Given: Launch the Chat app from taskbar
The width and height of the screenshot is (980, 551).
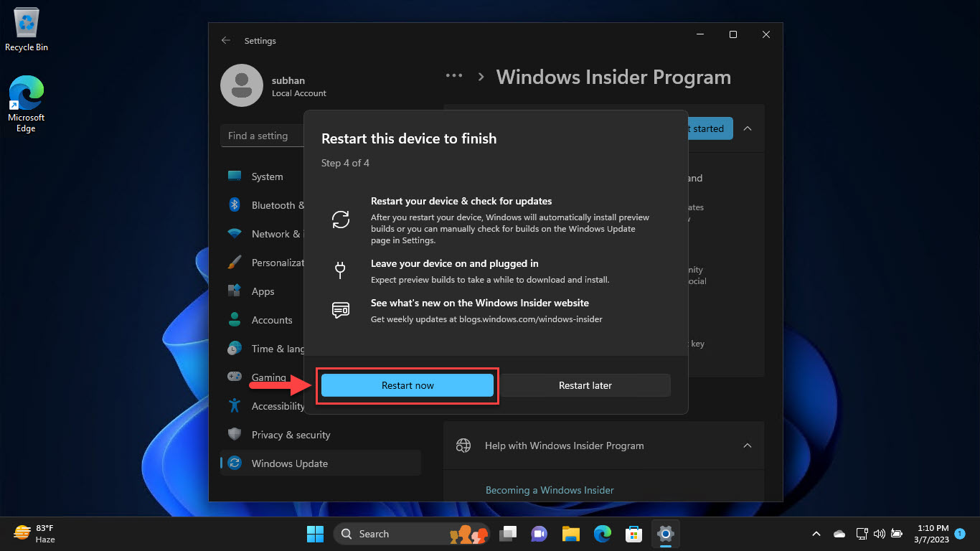Looking at the screenshot, I should pyautogui.click(x=539, y=534).
